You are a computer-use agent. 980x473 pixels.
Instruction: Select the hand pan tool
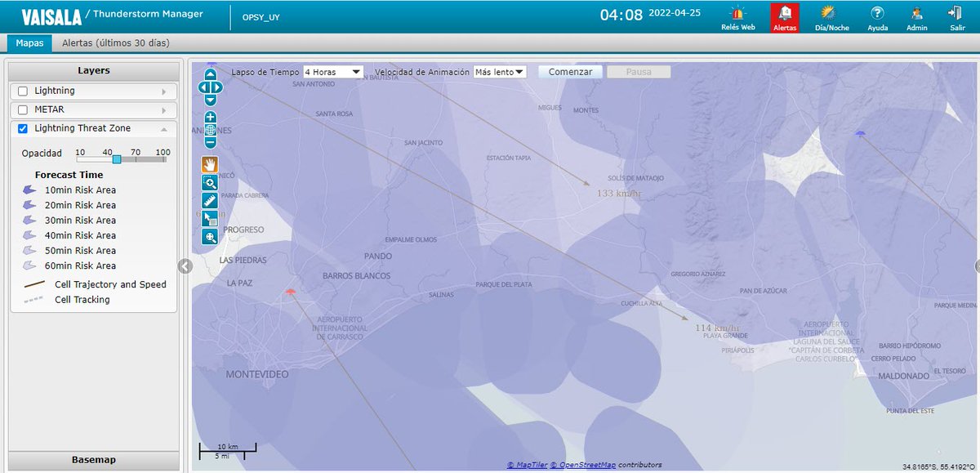[x=211, y=164]
